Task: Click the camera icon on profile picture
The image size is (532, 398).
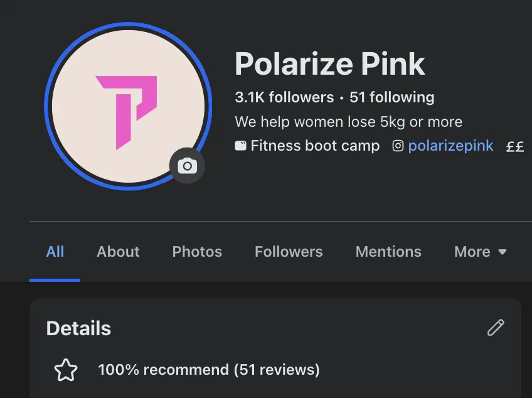Action: pos(187,166)
